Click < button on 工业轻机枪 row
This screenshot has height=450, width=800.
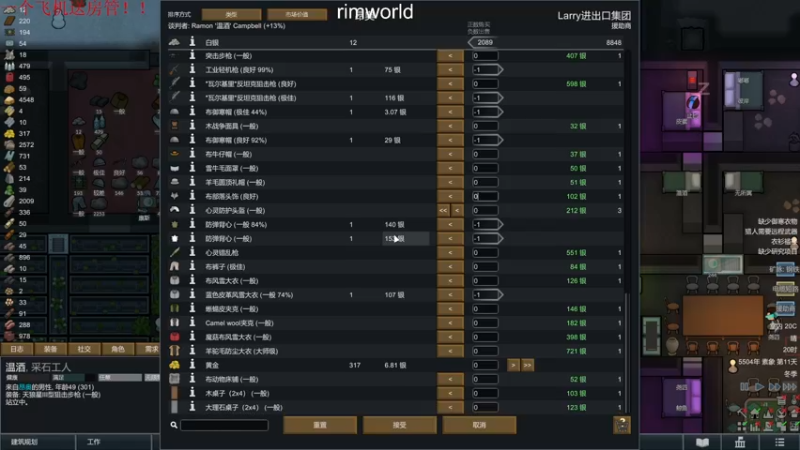click(x=450, y=69)
